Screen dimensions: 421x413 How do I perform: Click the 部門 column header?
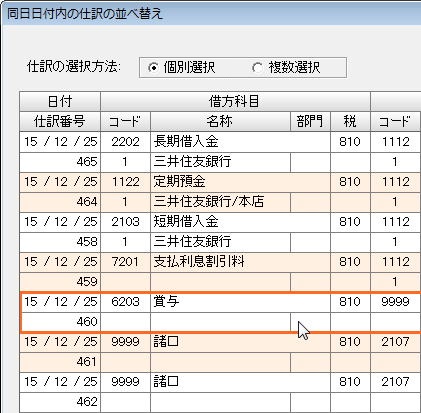(x=310, y=121)
